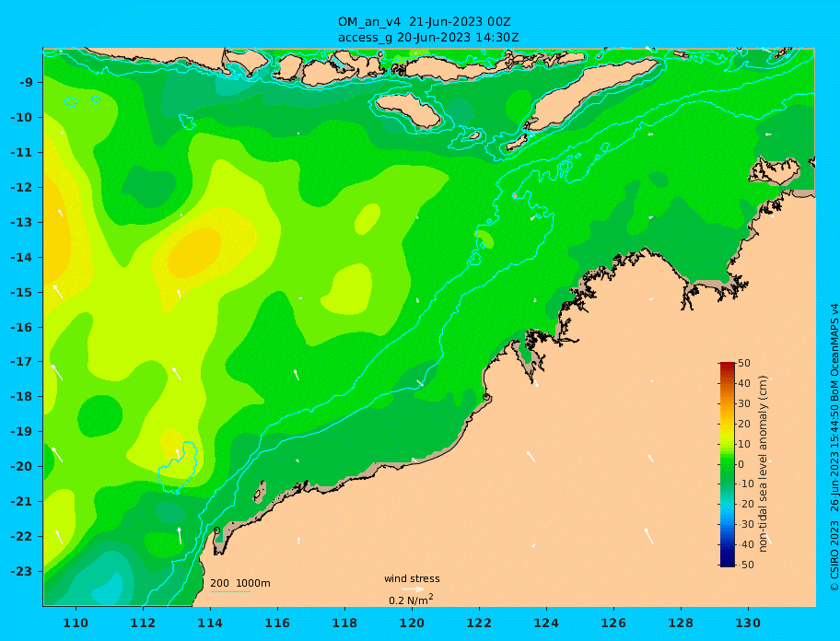This screenshot has width=840, height=641.
Task: Click the colorbar tick label '0'
Action: [741, 464]
